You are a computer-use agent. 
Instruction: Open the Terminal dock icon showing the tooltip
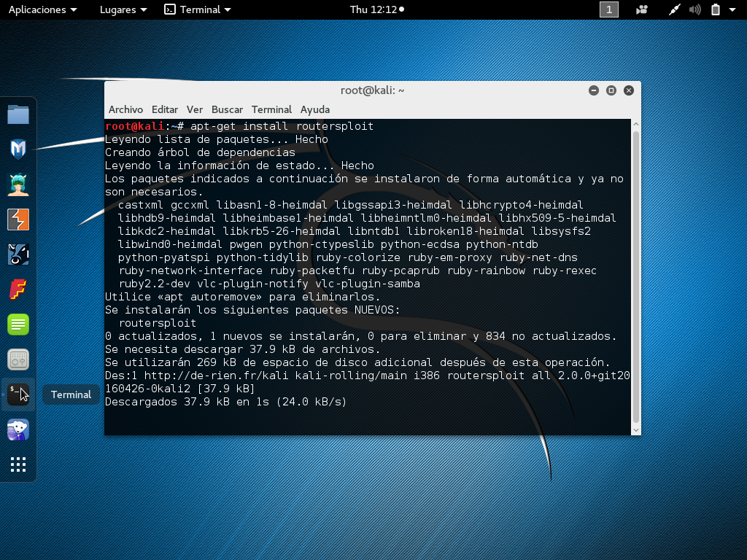(x=18, y=394)
